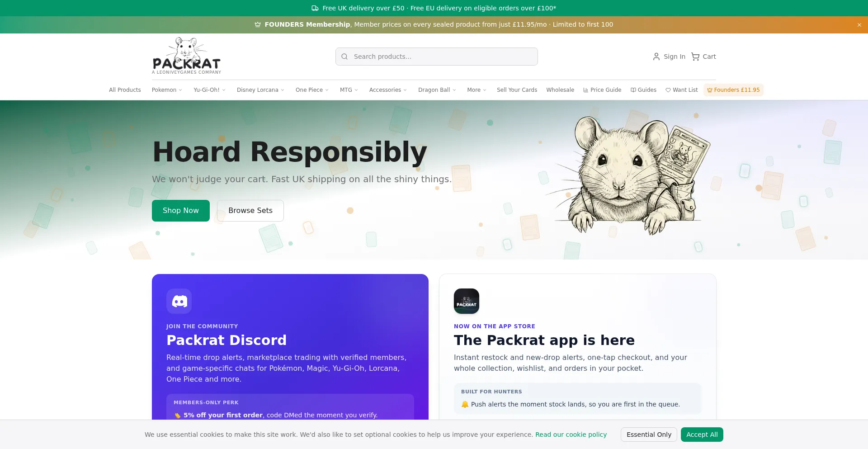This screenshot has width=868, height=449.
Task: Click the crown icon in Founders banner
Action: [x=258, y=24]
